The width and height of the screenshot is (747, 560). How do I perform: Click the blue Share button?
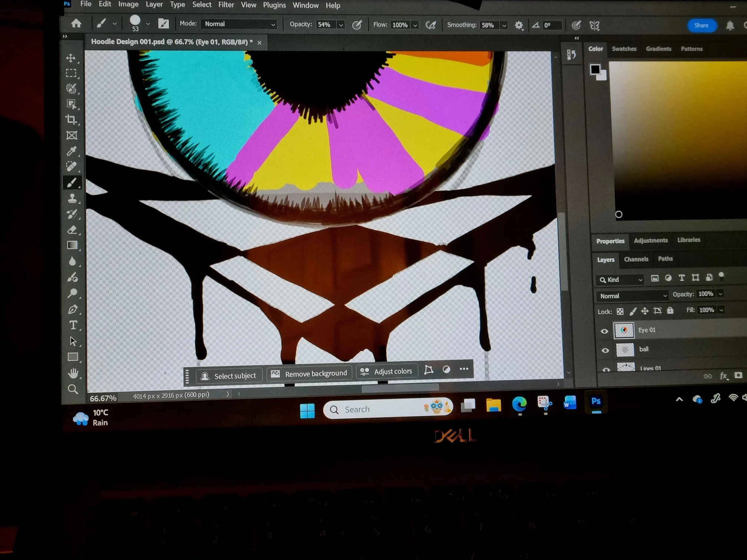coord(701,25)
